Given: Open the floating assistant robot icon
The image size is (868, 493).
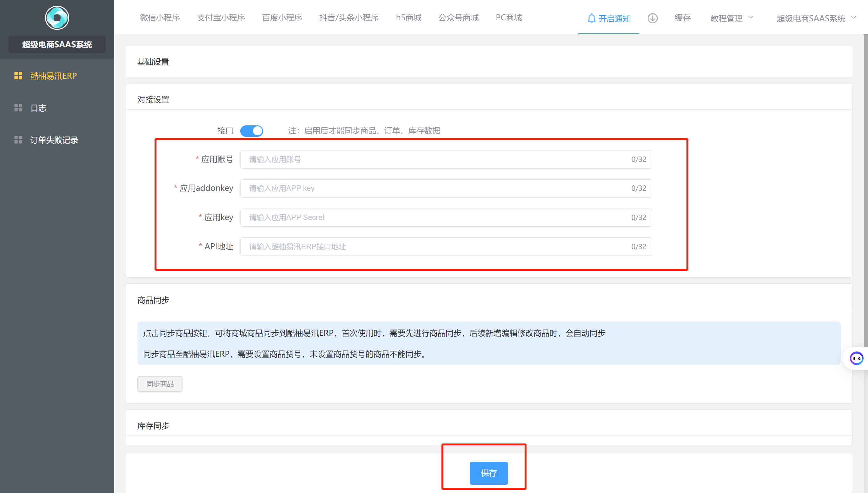Looking at the screenshot, I should pos(856,358).
